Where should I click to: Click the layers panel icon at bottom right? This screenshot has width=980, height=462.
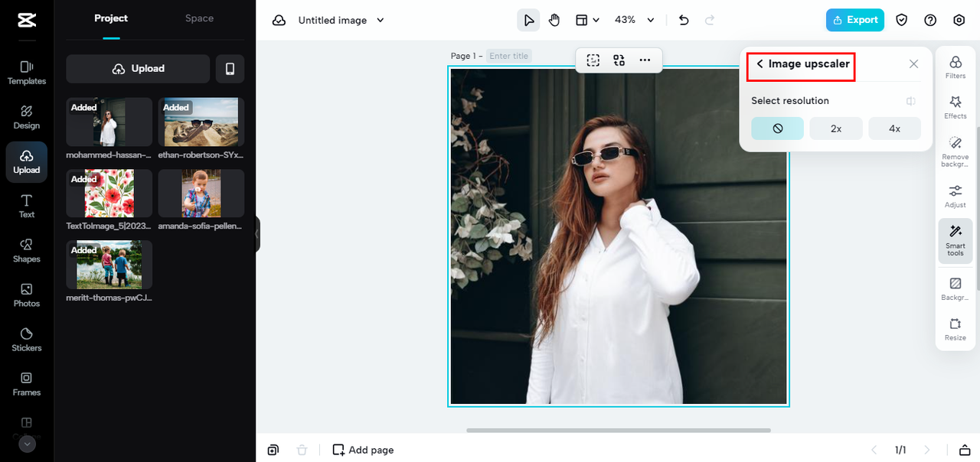(965, 450)
